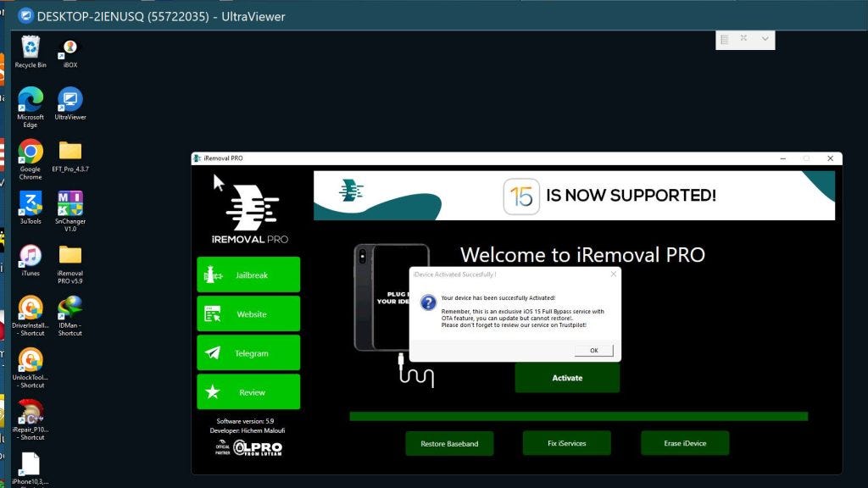This screenshot has width=868, height=488.
Task: Click the iRemoval PRO logo in the sidebar
Action: [x=248, y=206]
